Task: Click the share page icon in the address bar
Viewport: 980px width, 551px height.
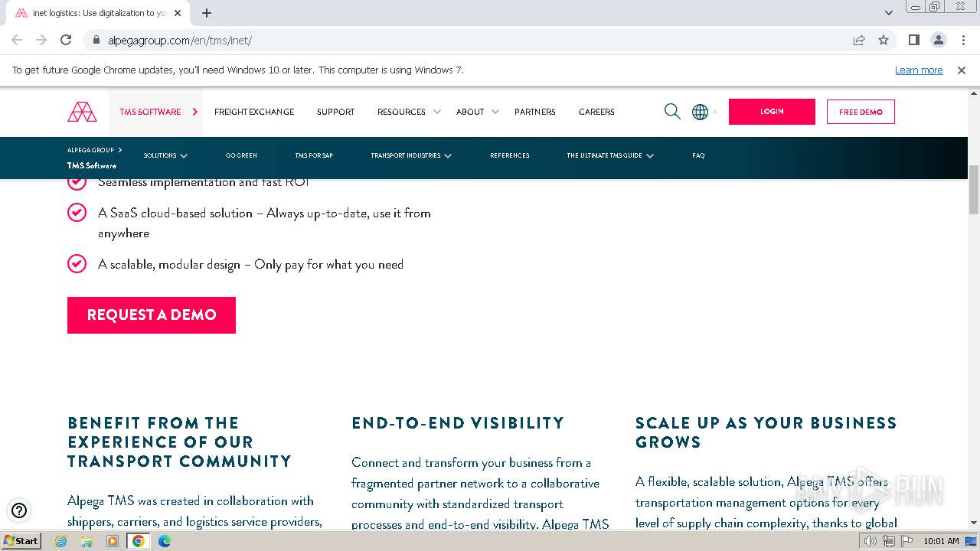Action: 859,40
